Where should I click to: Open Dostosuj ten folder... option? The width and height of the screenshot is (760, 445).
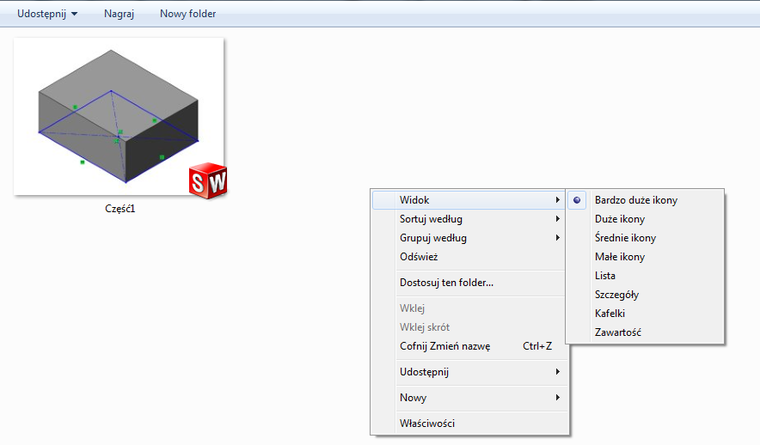[x=468, y=282]
